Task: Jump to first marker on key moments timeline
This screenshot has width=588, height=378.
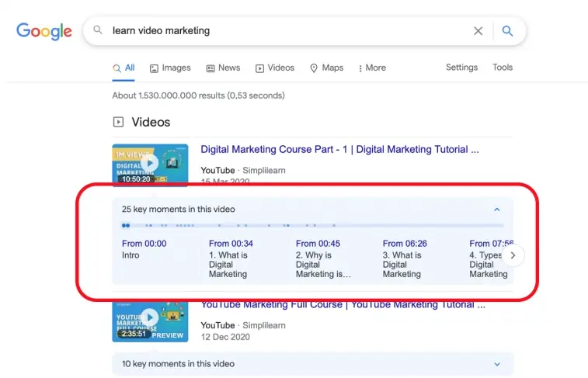Action: (124, 226)
